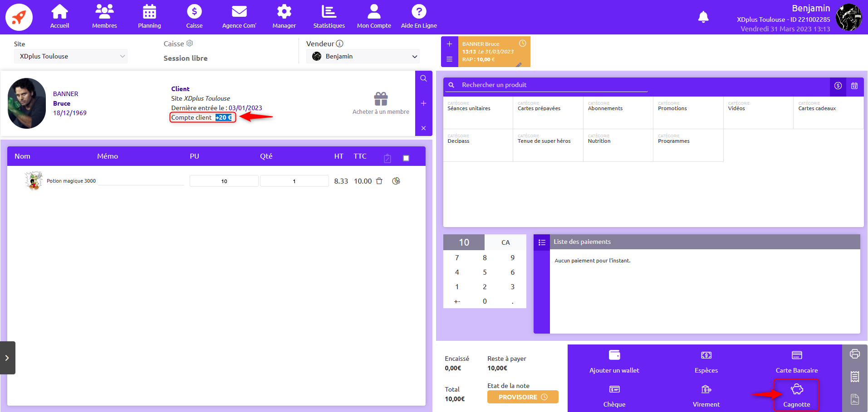Pay with Cagnotte piggy bank

point(797,395)
